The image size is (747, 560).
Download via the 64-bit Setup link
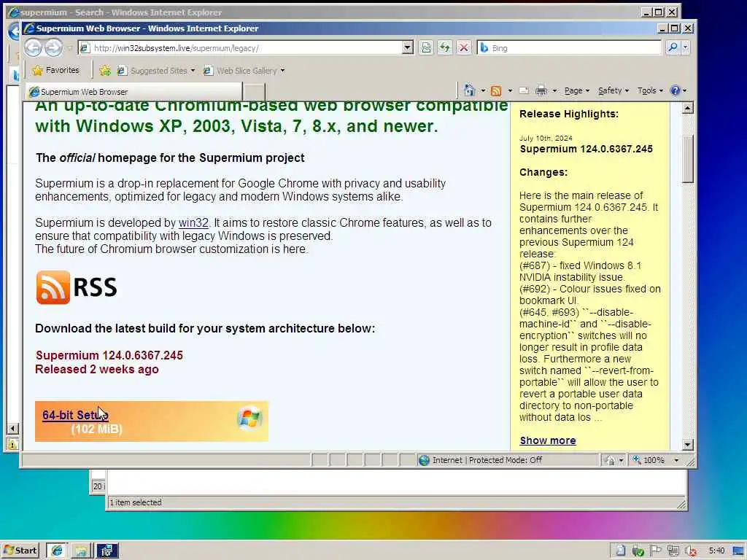(75, 415)
